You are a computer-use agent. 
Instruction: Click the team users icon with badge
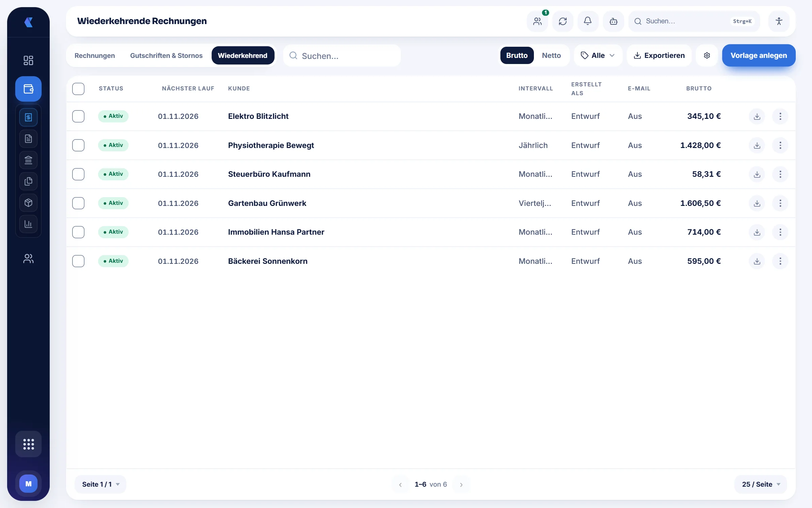pos(537,21)
